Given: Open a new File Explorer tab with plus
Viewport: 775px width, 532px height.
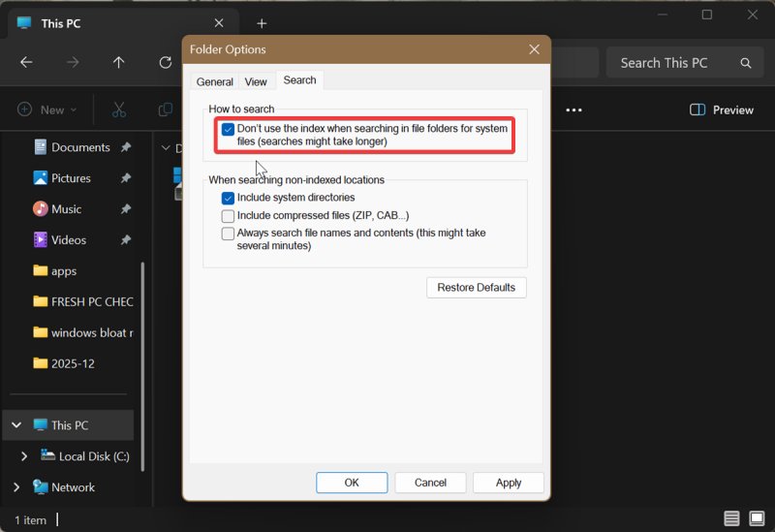Looking at the screenshot, I should point(262,23).
